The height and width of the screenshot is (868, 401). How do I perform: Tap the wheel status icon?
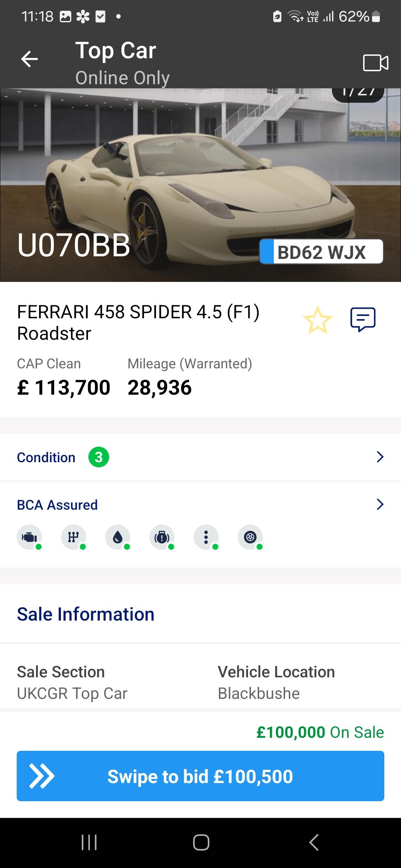[x=250, y=537]
